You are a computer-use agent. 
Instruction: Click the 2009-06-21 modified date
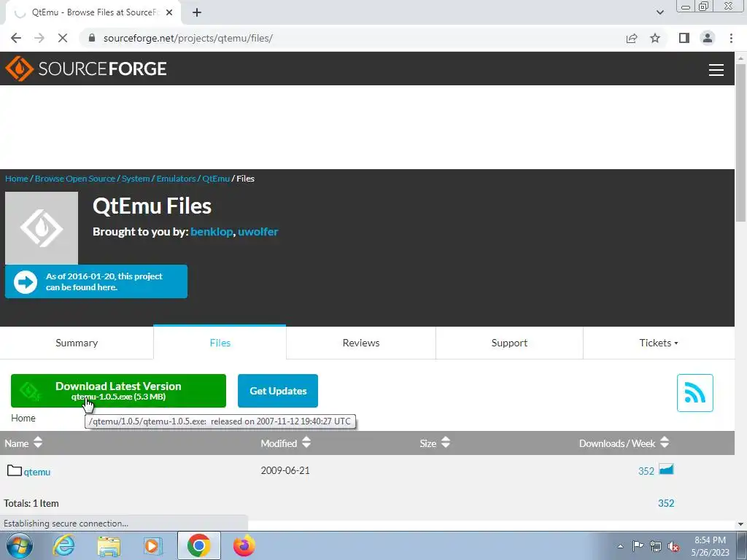(x=285, y=470)
